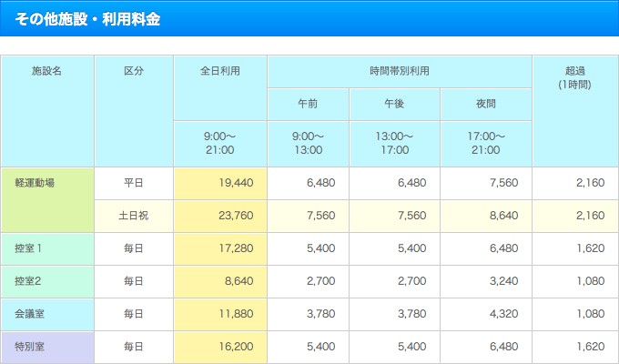The height and width of the screenshot is (364, 619).
Task: Click 16,200 full-day price for 特別室
Action: [220, 347]
